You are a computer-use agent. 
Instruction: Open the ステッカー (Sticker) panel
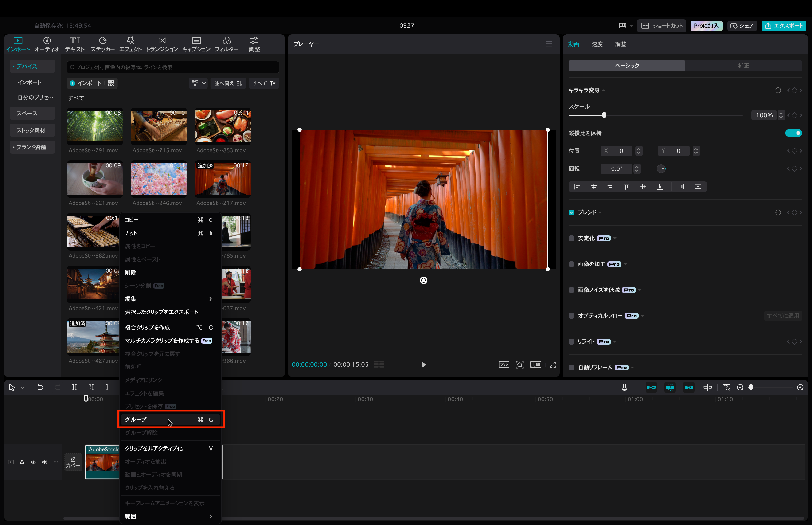103,44
